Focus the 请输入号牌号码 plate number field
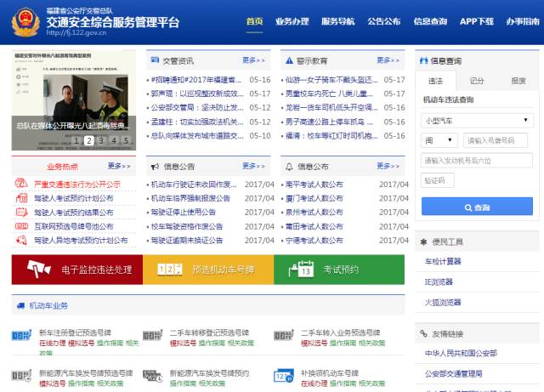 [496, 140]
